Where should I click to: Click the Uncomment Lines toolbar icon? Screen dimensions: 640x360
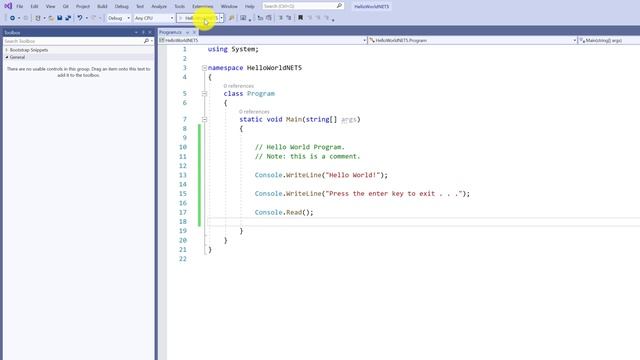point(289,18)
